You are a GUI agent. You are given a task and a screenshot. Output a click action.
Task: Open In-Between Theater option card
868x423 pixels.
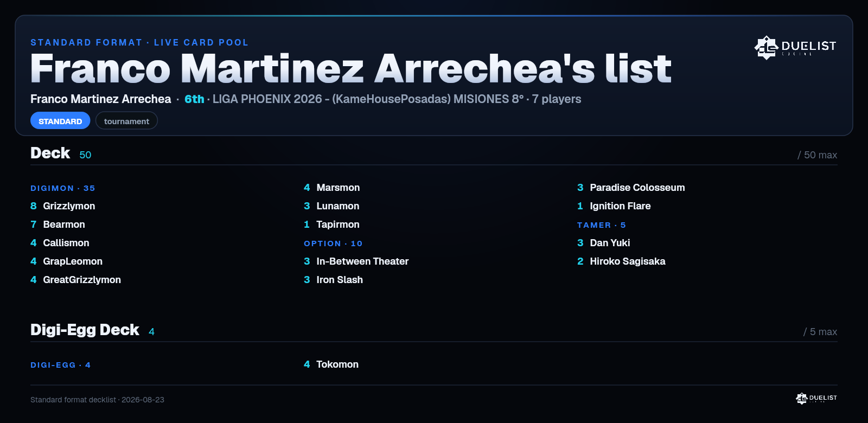tap(356, 261)
